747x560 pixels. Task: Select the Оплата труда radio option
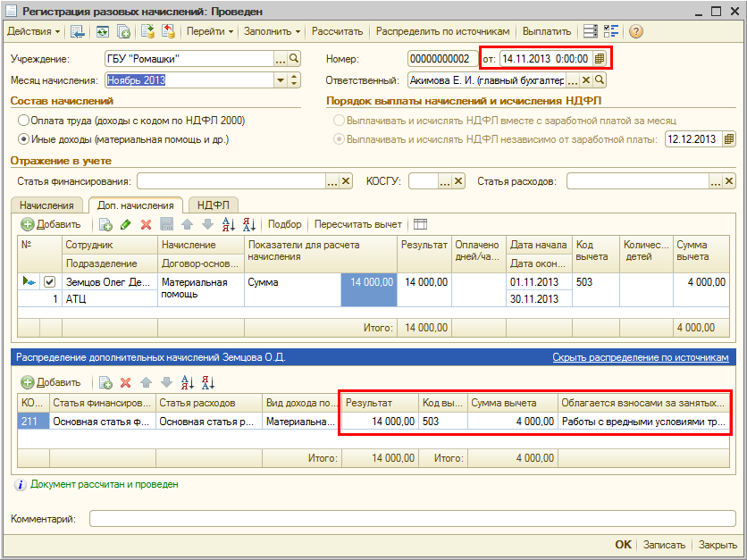23,120
